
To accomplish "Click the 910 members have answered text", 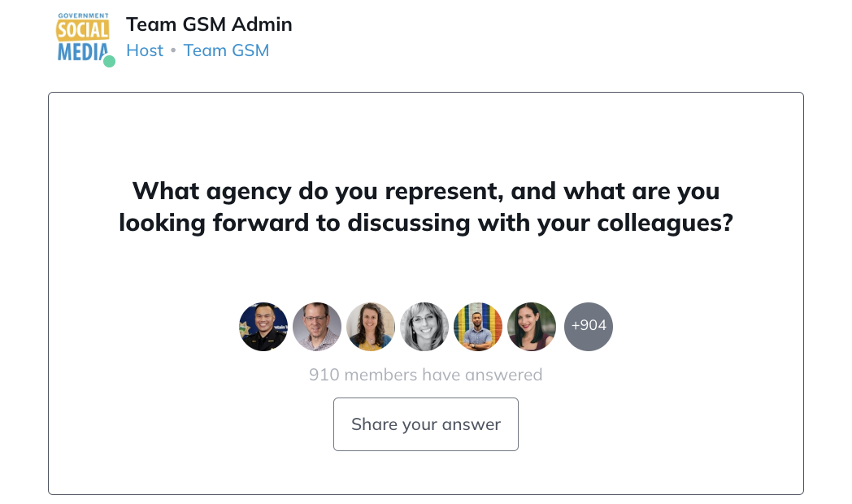I will [425, 375].
